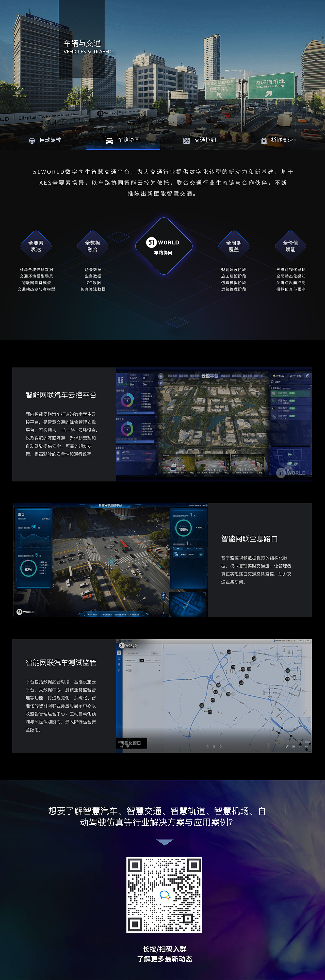Click the 智能网联全息路口 title
Image resolution: width=325 pixels, height=980 pixels.
coord(249,539)
